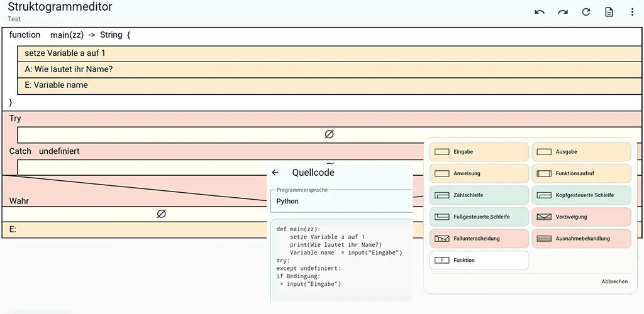Open the Programmiersprache Python dropdown
Image resolution: width=644 pixels, height=314 pixels.
tap(341, 201)
